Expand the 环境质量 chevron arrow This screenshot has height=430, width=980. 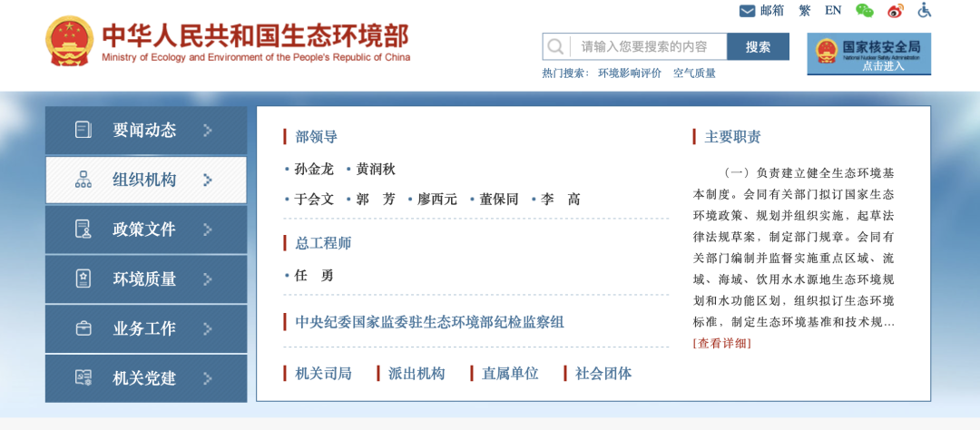click(x=208, y=279)
